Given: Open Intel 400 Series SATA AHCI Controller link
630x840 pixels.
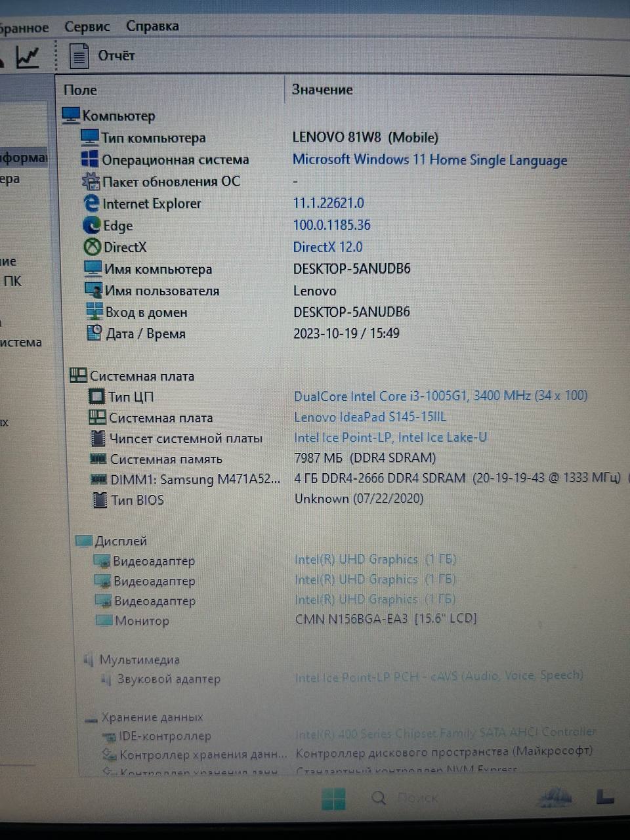Looking at the screenshot, I should (x=446, y=732).
